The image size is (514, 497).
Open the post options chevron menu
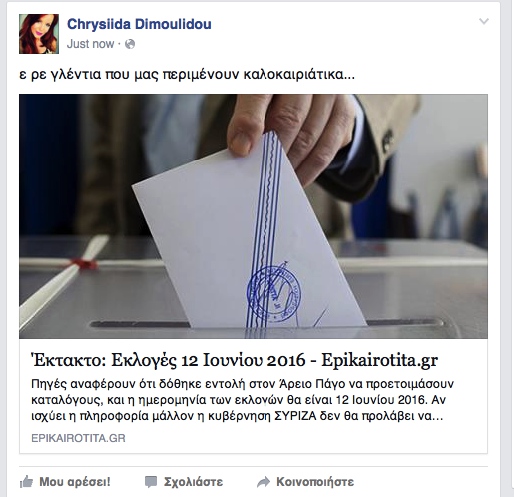tap(484, 21)
